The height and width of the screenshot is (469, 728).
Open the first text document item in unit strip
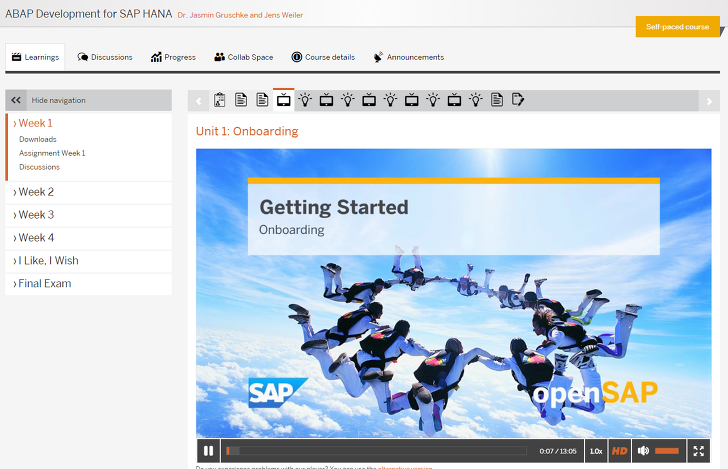coord(241,100)
